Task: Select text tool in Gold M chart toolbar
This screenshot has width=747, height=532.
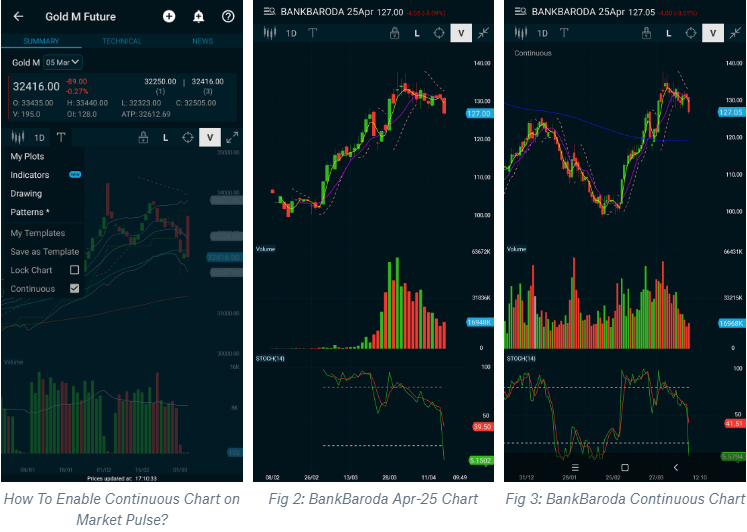Action: point(61,138)
